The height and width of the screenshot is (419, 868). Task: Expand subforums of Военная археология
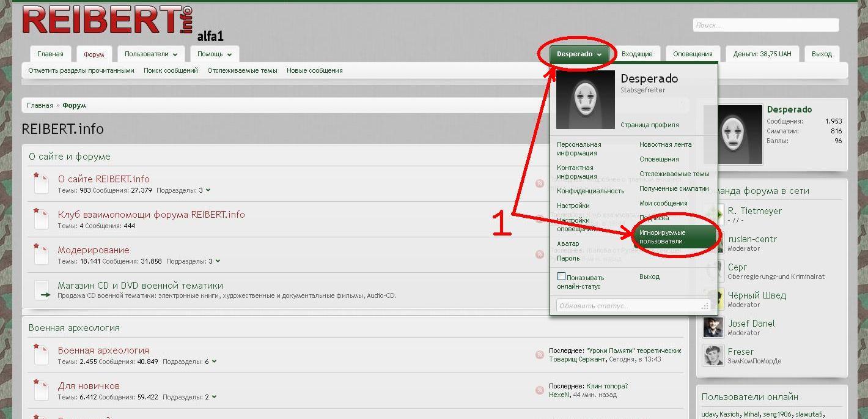(214, 362)
